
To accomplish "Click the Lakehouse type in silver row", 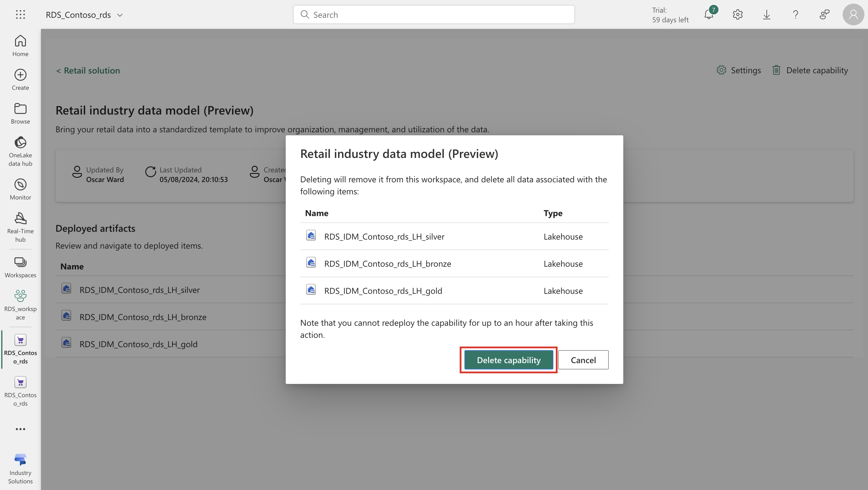I will (563, 237).
